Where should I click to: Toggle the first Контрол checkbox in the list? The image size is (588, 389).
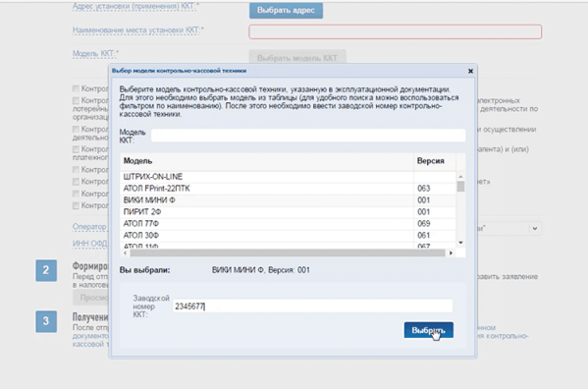click(x=76, y=88)
